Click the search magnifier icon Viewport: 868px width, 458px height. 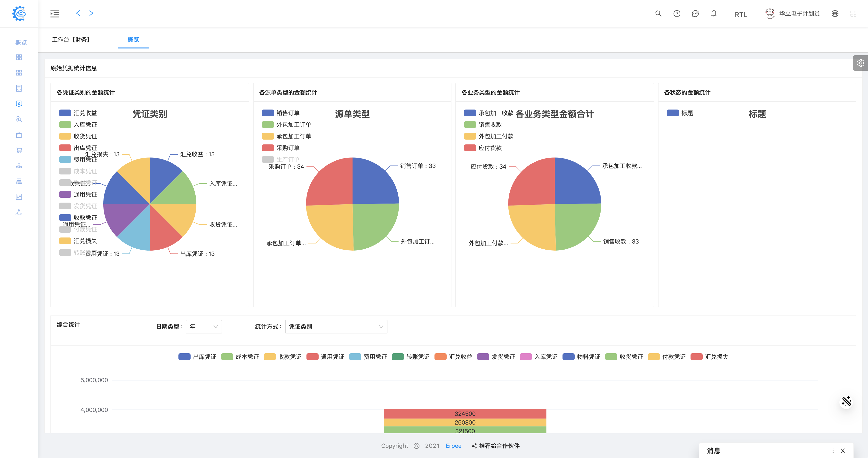pyautogui.click(x=658, y=14)
